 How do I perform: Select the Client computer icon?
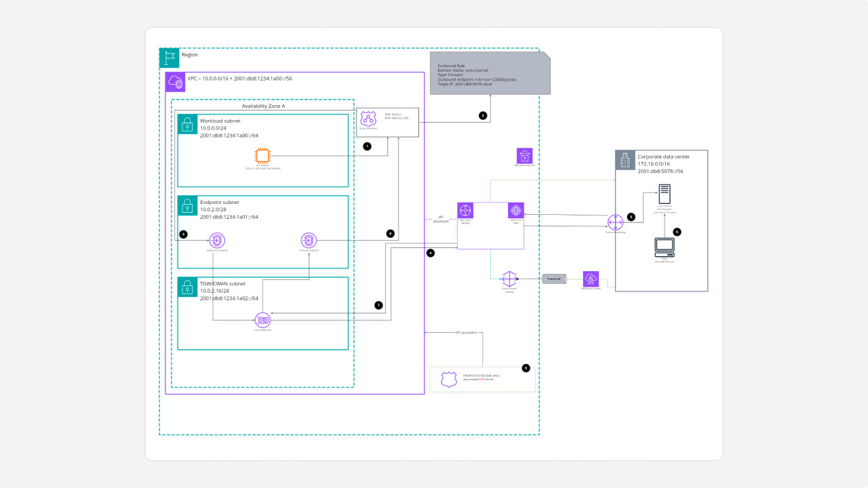pyautogui.click(x=664, y=247)
